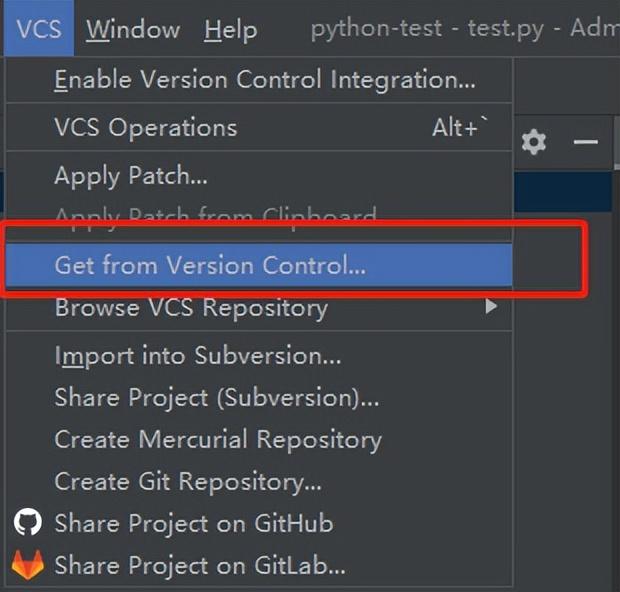Expand Browse VCS Repository submenu arrow

pos(491,306)
